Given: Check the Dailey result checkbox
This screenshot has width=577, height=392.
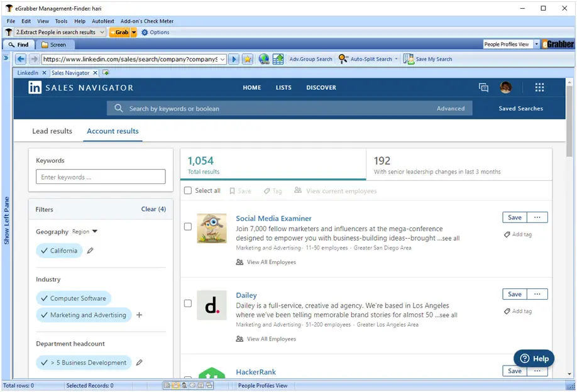Looking at the screenshot, I should [188, 303].
